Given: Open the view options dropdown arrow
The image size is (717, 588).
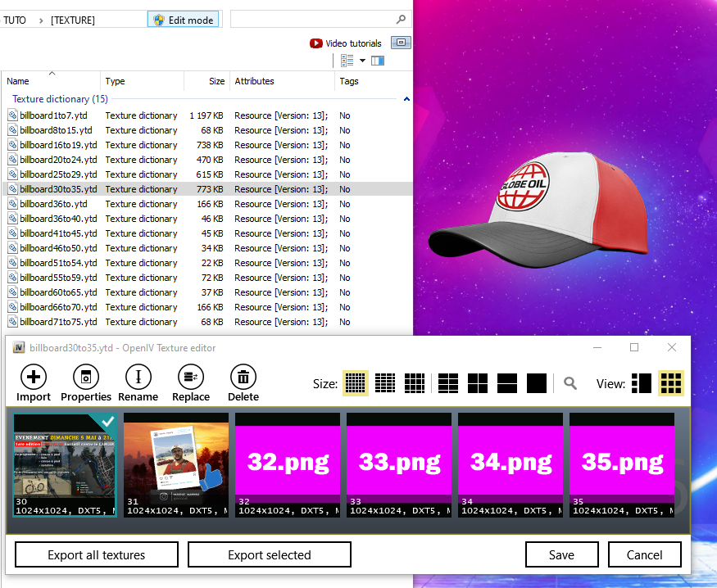Looking at the screenshot, I should (362, 61).
